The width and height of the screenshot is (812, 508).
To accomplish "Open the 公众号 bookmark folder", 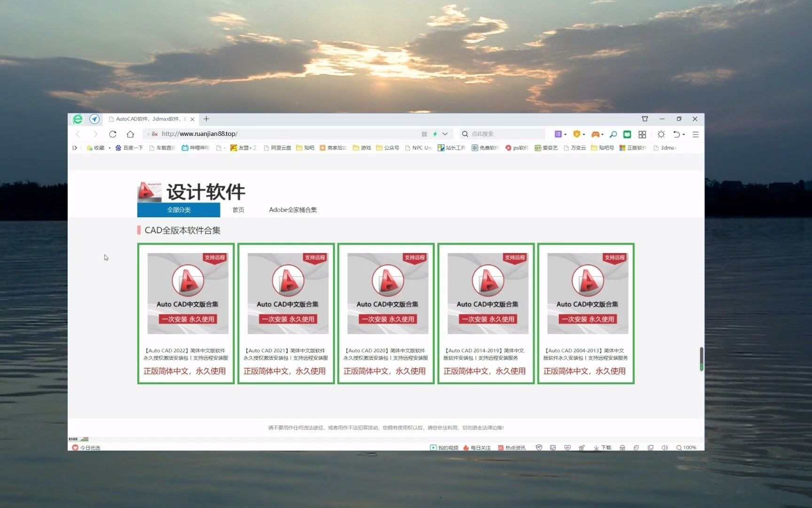I will click(x=388, y=148).
